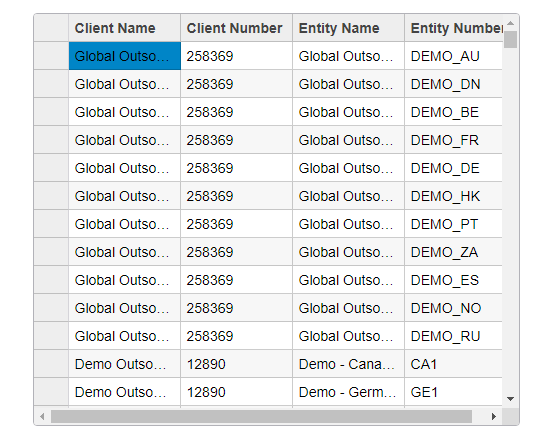
Task: Select the highlighted Global Outso... cell in the first row
Action: tap(125, 56)
